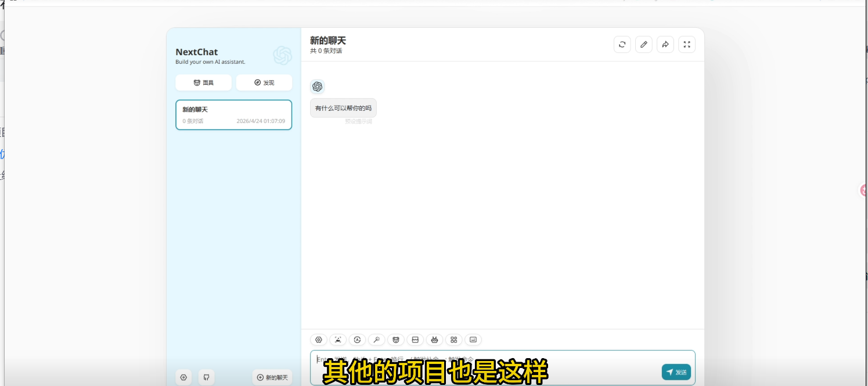Open settings gear in sidebar bottom
This screenshot has height=386, width=868.
coord(183,377)
